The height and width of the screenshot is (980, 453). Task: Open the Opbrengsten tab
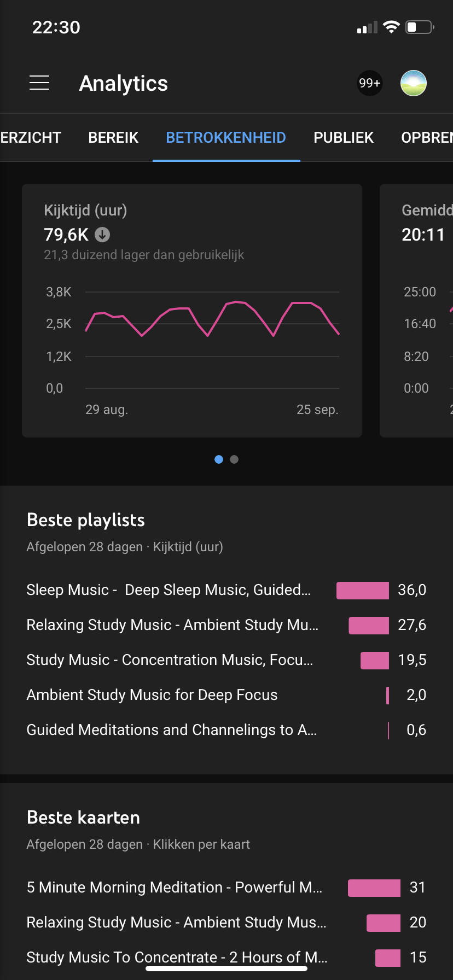[427, 137]
